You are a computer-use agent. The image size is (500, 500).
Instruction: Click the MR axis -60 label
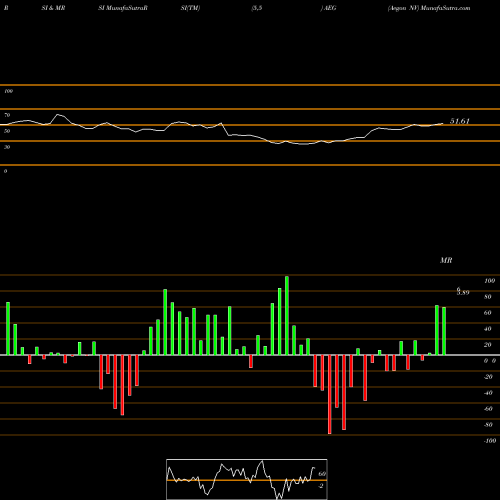[x=488, y=409]
